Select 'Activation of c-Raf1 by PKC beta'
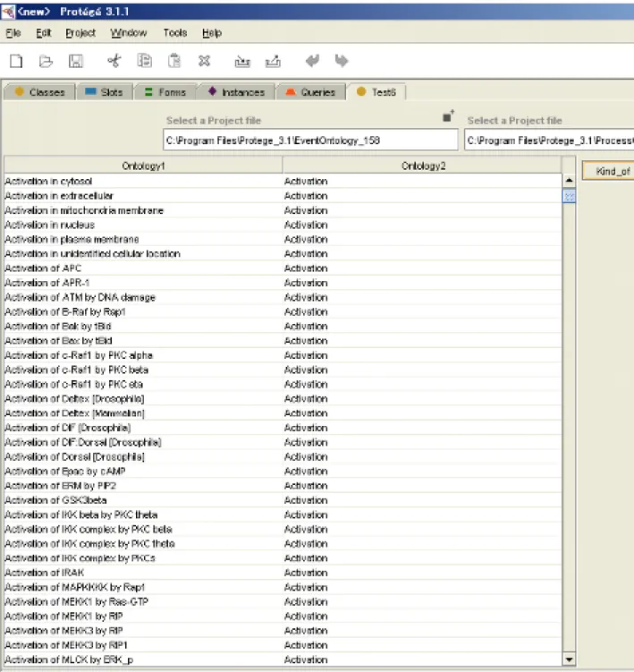This screenshot has width=634, height=672. coord(283,370)
